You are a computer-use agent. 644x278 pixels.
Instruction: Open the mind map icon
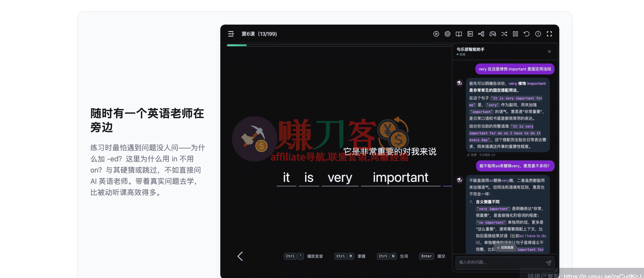[481, 34]
